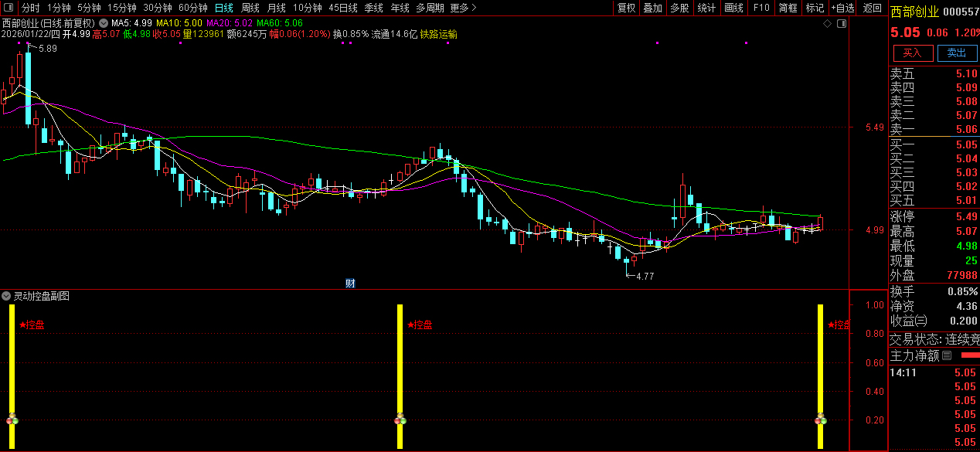Viewport: 980px width, 452px height.
Task: Select the 15分钟 period tab
Action: [122, 8]
